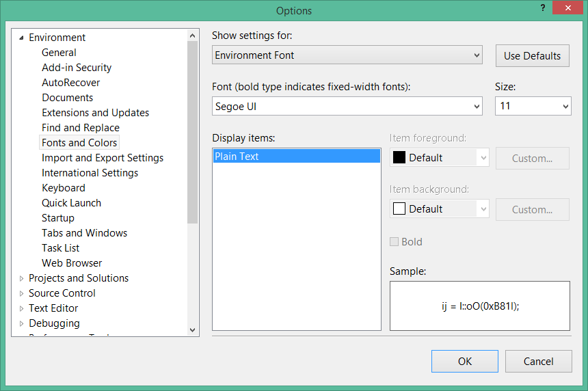Click the help question mark icon
Viewport: 588px width, 391px height.
tap(543, 8)
